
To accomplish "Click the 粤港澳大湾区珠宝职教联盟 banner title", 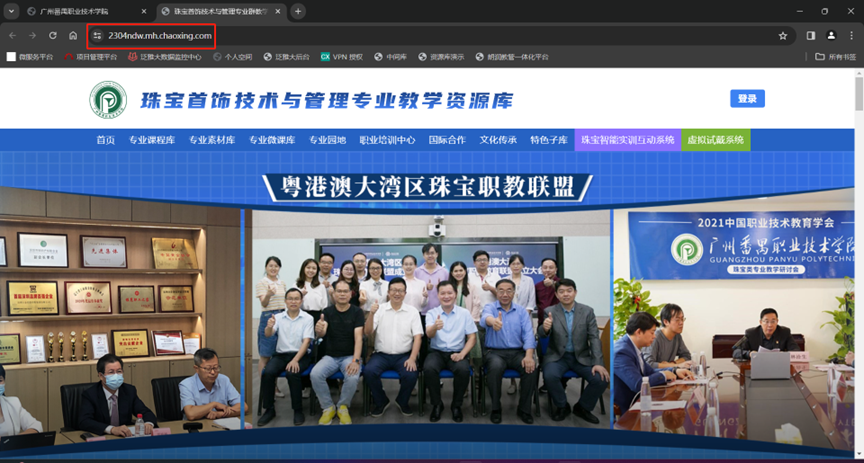I will pos(427,187).
